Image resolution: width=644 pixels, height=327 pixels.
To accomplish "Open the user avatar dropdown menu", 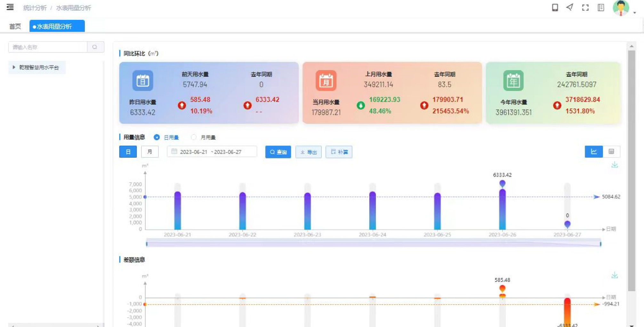I will 624,8.
